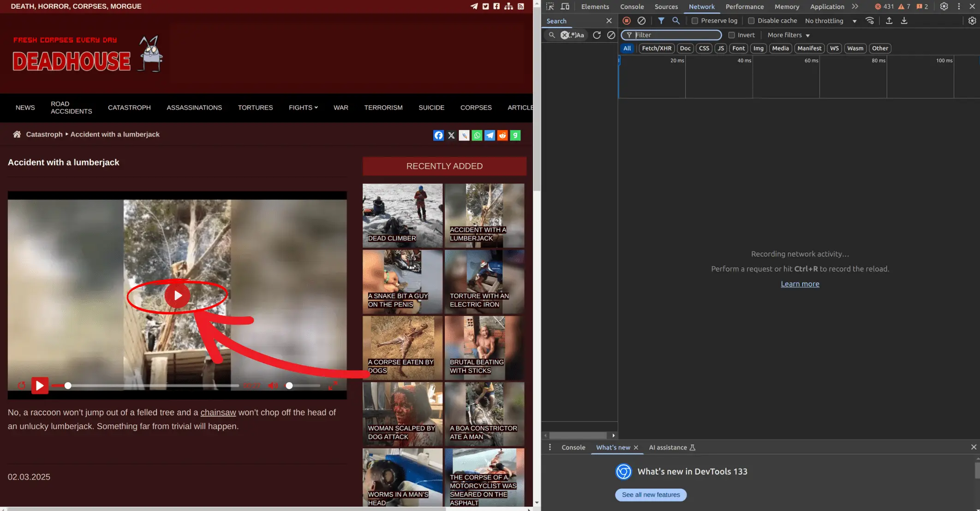Share on X icon below navigation
This screenshot has height=511, width=980.
451,135
